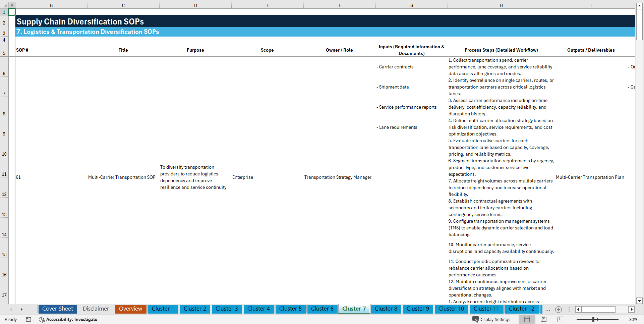Click the 80% zoom level
Image resolution: width=644 pixels, height=324 pixels.
click(633, 319)
